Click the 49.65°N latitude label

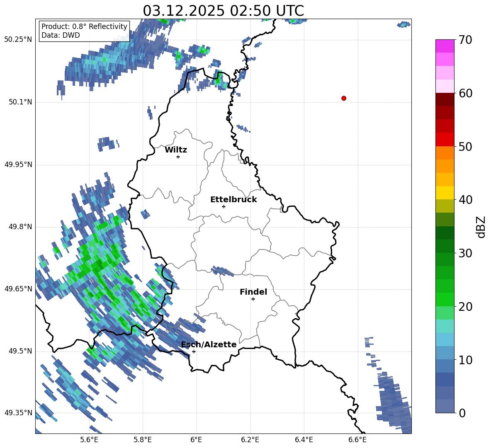[18, 288]
